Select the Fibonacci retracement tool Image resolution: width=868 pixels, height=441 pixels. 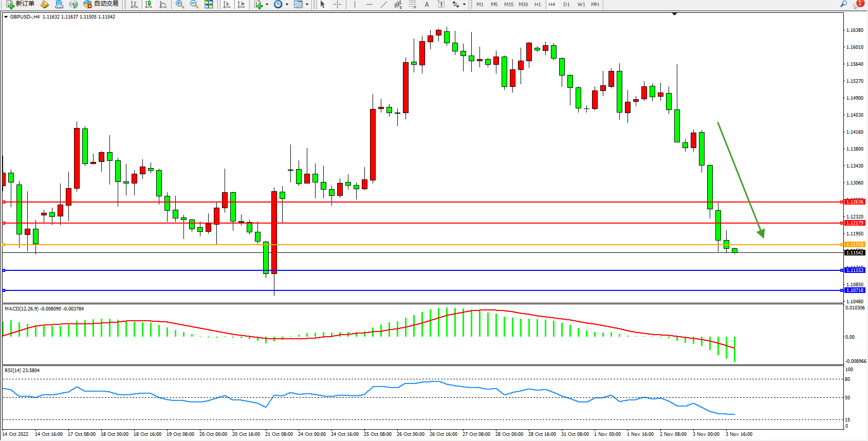point(413,4)
